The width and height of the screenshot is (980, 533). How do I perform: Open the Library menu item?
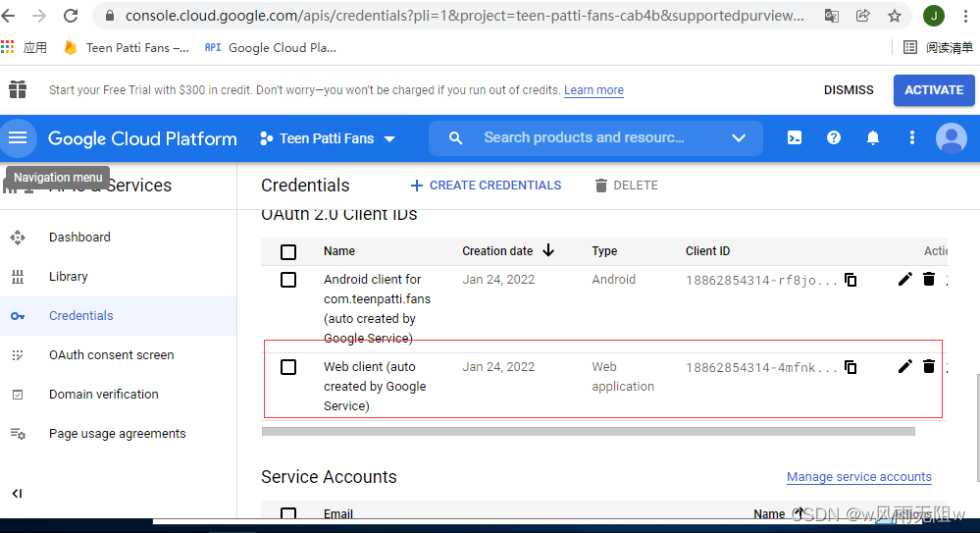pyautogui.click(x=68, y=277)
